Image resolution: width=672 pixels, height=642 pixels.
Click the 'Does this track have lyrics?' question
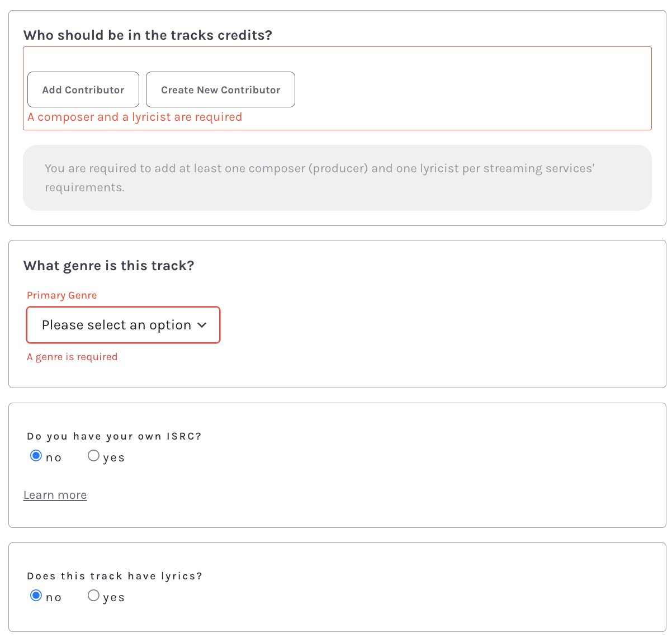click(115, 576)
